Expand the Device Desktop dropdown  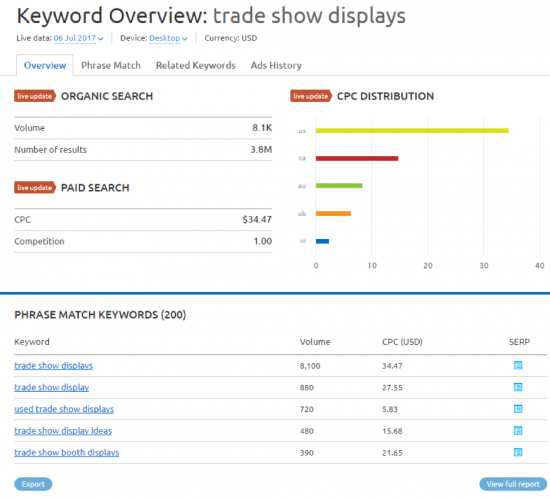(x=168, y=38)
